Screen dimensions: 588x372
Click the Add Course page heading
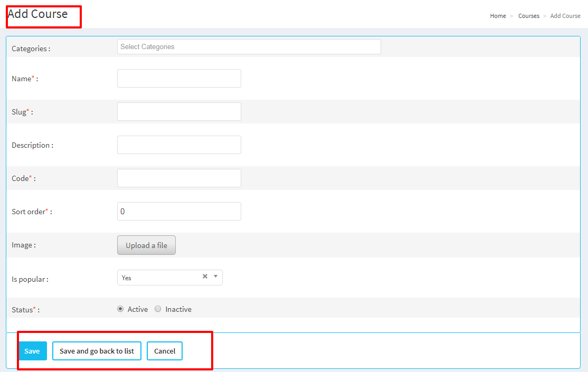pyautogui.click(x=38, y=14)
